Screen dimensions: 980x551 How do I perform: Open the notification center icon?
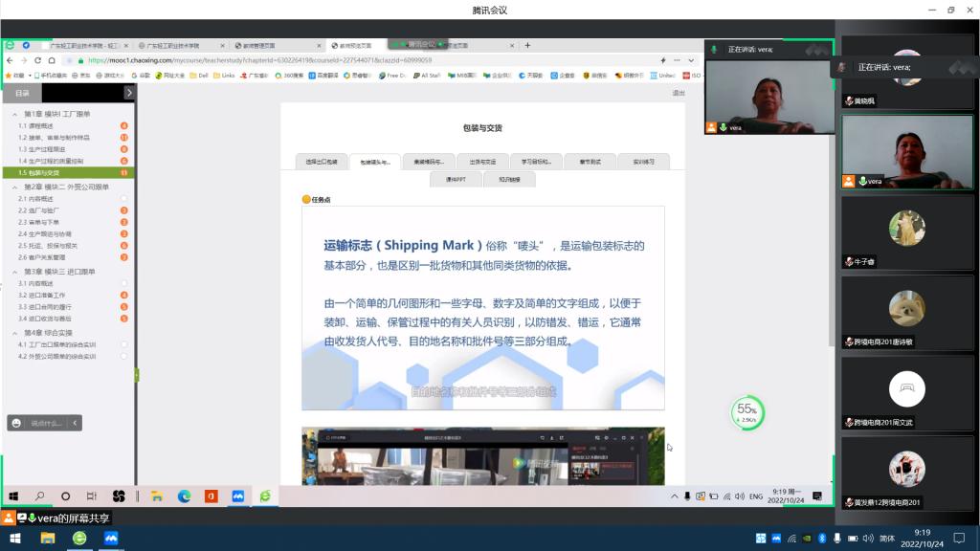point(958,538)
